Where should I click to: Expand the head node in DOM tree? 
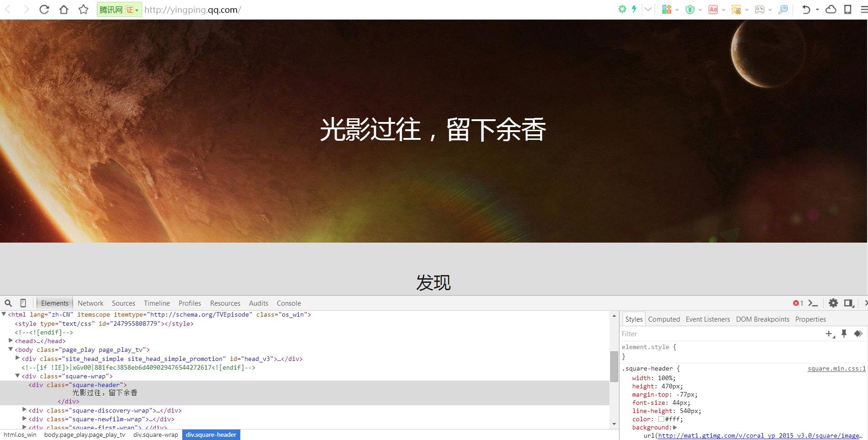pos(11,340)
